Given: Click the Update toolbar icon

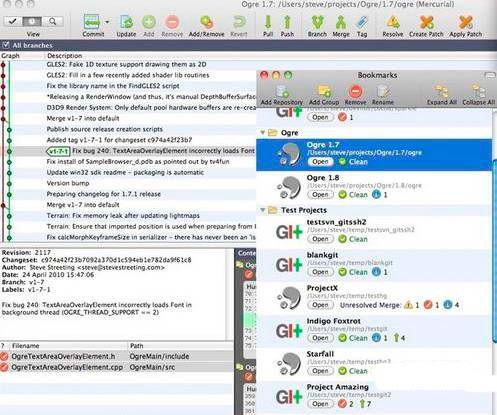Looking at the screenshot, I should [126, 22].
